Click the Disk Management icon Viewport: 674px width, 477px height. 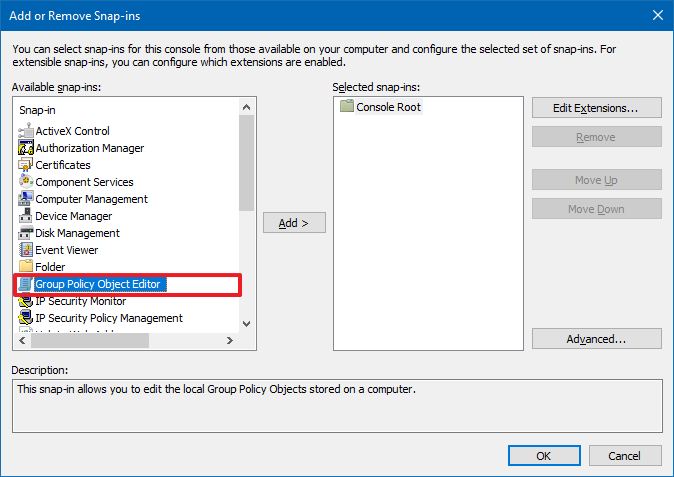pos(26,233)
